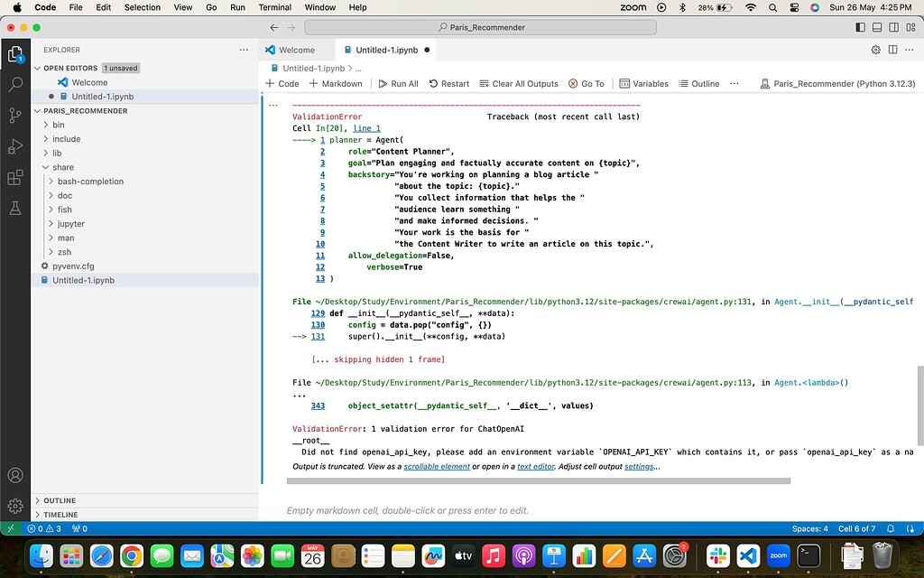Open the Search view in activity bar
The width and height of the screenshot is (924, 578).
click(15, 85)
